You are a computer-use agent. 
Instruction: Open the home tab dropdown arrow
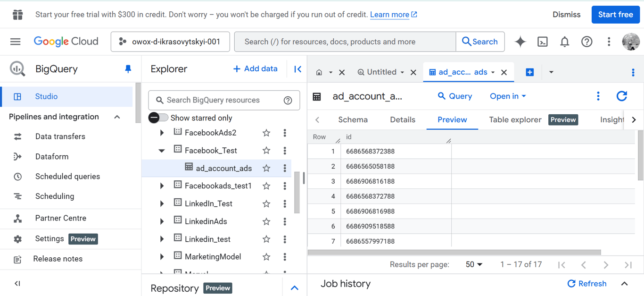[330, 72]
